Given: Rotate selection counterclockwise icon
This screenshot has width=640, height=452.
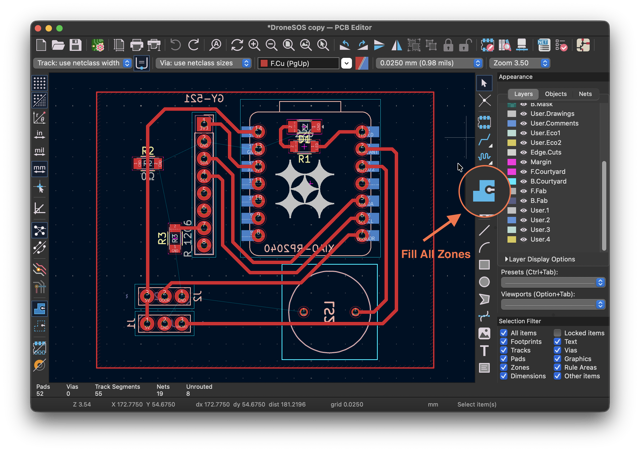Looking at the screenshot, I should 345,45.
